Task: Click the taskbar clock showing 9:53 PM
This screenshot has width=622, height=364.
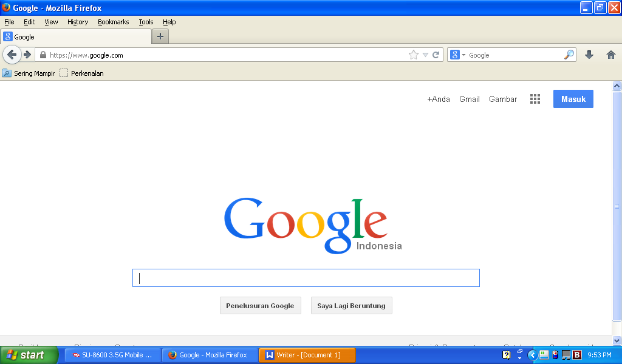Action: (600, 355)
